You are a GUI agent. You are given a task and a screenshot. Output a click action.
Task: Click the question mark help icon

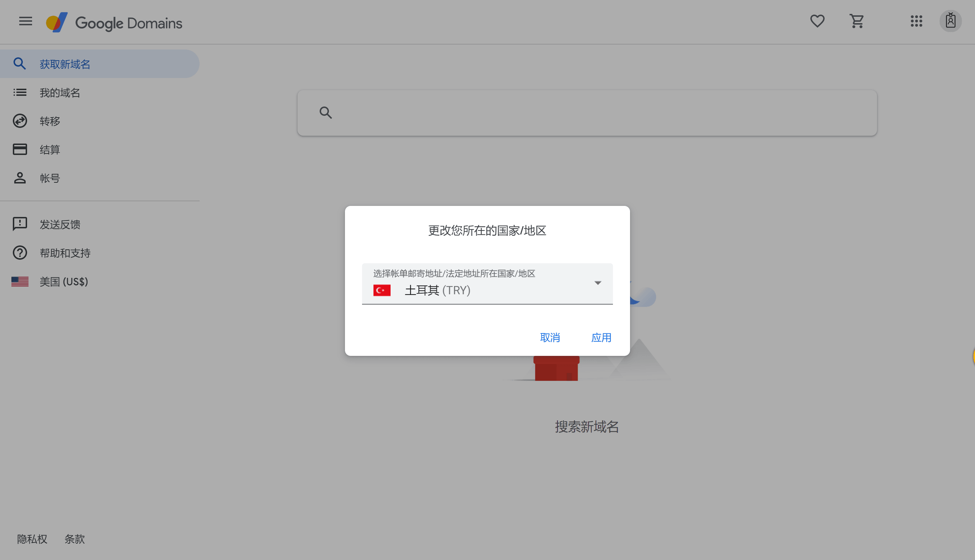(x=20, y=253)
